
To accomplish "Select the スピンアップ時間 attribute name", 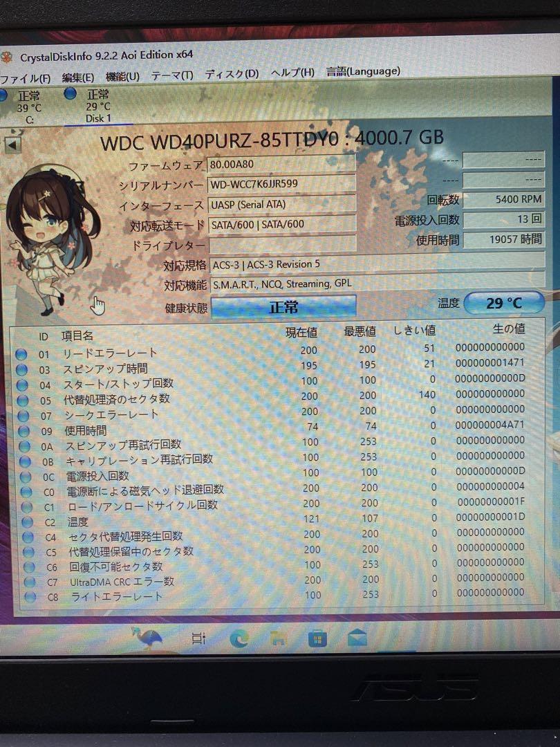I will click(105, 369).
